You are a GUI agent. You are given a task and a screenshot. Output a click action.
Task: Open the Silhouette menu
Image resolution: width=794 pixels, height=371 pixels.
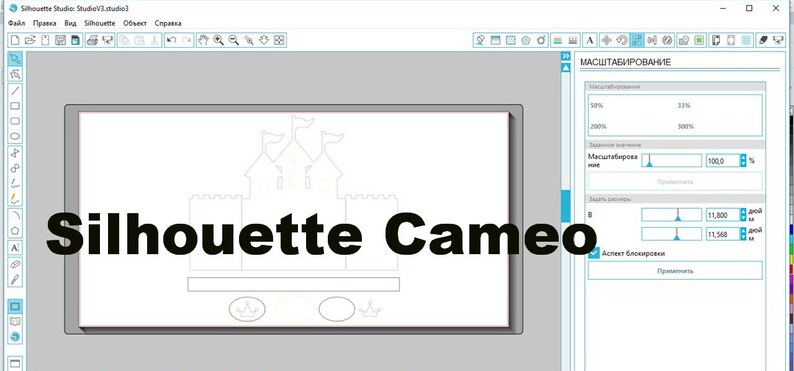click(x=100, y=23)
